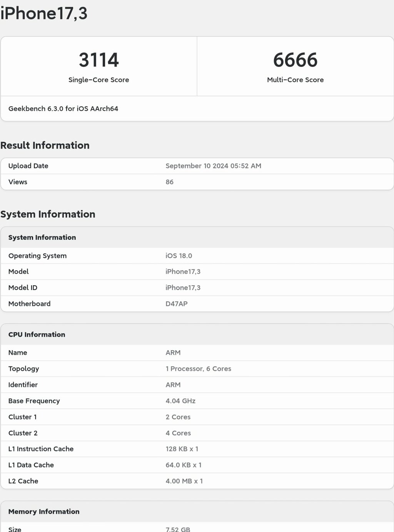
Task: Click the L2 Cache value 4.00 MB
Action: click(x=184, y=481)
